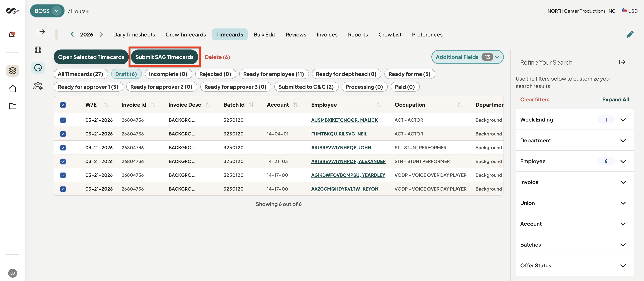This screenshot has height=281, width=644.
Task: Filter by Draft (6) chip
Action: 126,74
